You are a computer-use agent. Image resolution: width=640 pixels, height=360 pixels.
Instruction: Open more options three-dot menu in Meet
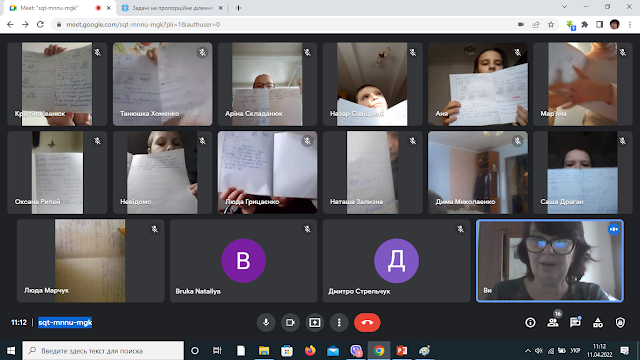(x=339, y=322)
